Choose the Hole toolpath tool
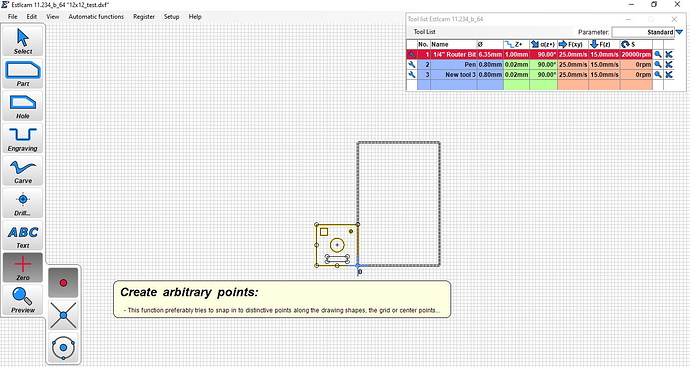Image resolution: width=690 pixels, height=367 pixels. [x=23, y=106]
